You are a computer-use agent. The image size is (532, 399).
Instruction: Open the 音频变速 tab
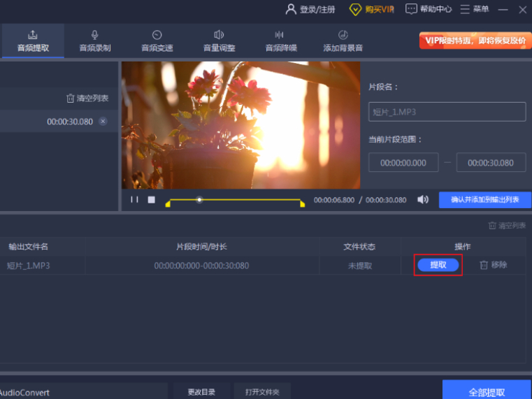[x=157, y=41]
